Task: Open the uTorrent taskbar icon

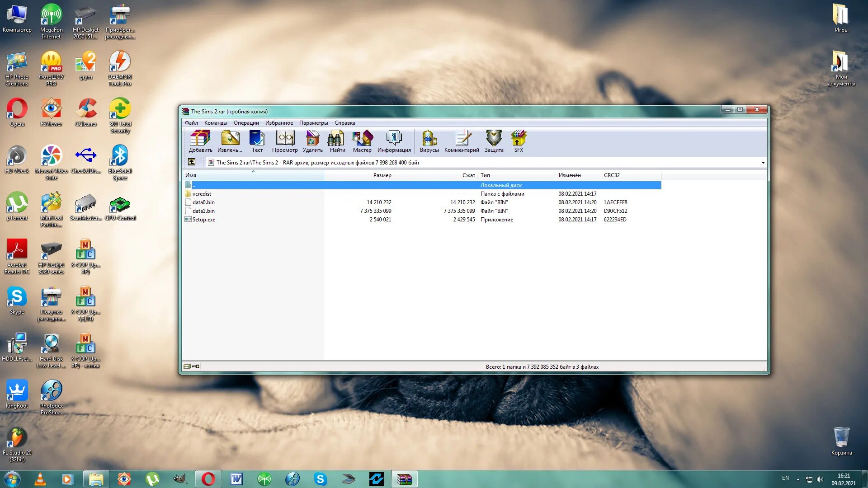Action: tap(152, 479)
